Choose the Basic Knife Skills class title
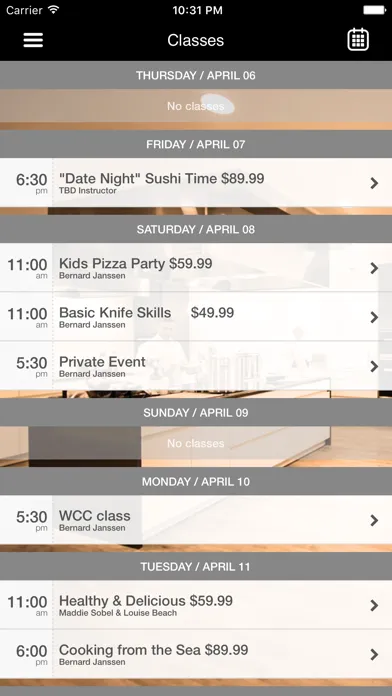Viewport: 392px width, 696px height. click(x=115, y=312)
